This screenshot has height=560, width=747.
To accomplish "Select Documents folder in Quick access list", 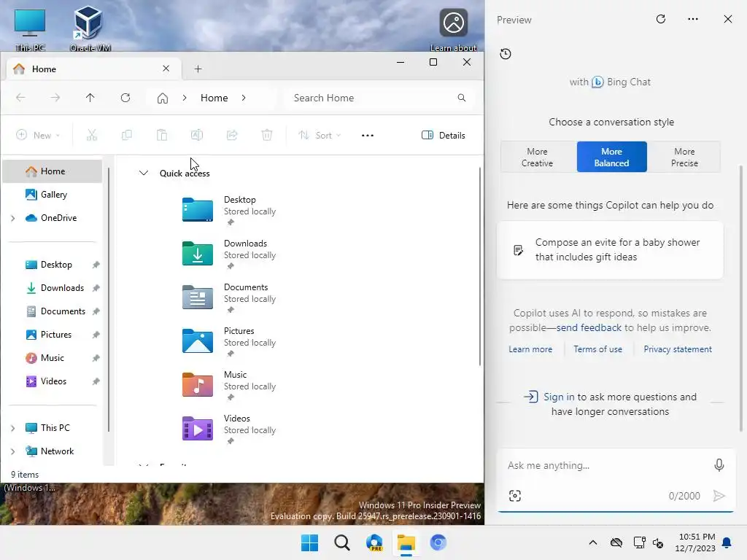I will pos(230,297).
